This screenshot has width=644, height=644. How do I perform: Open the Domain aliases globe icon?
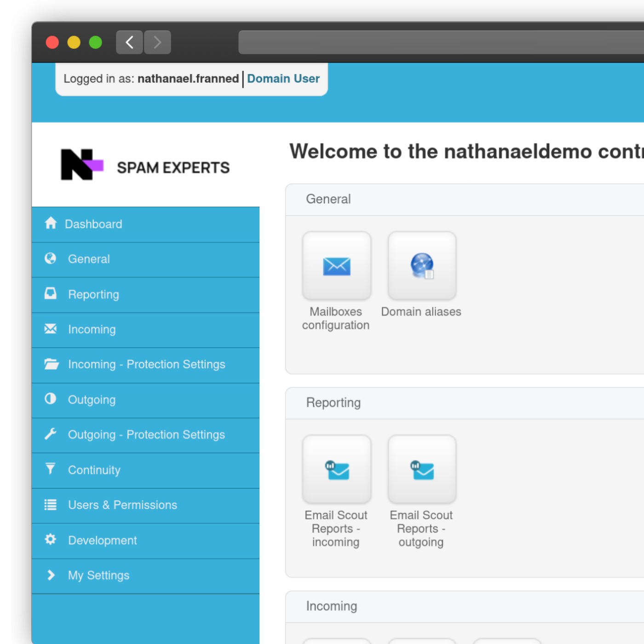pyautogui.click(x=422, y=266)
